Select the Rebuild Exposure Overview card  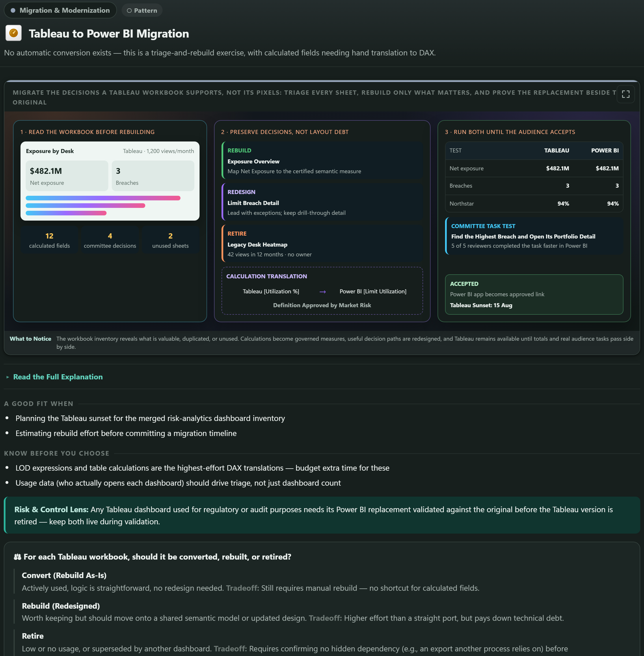(x=322, y=161)
